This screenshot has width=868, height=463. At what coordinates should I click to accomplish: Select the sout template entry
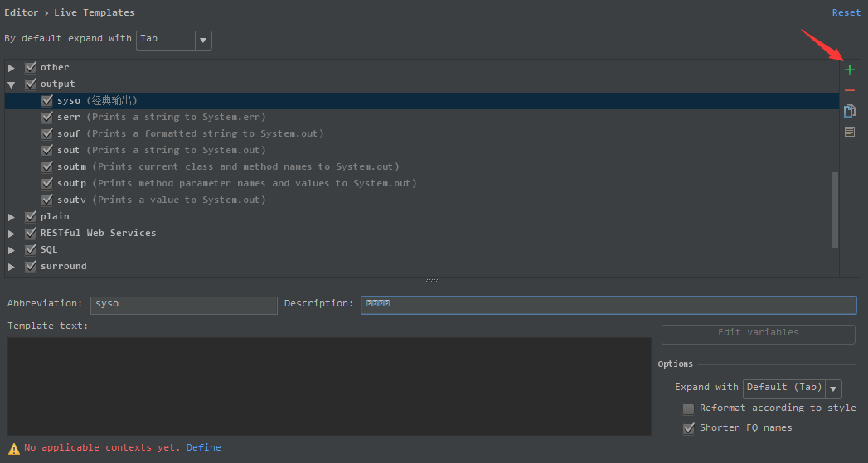pos(69,151)
